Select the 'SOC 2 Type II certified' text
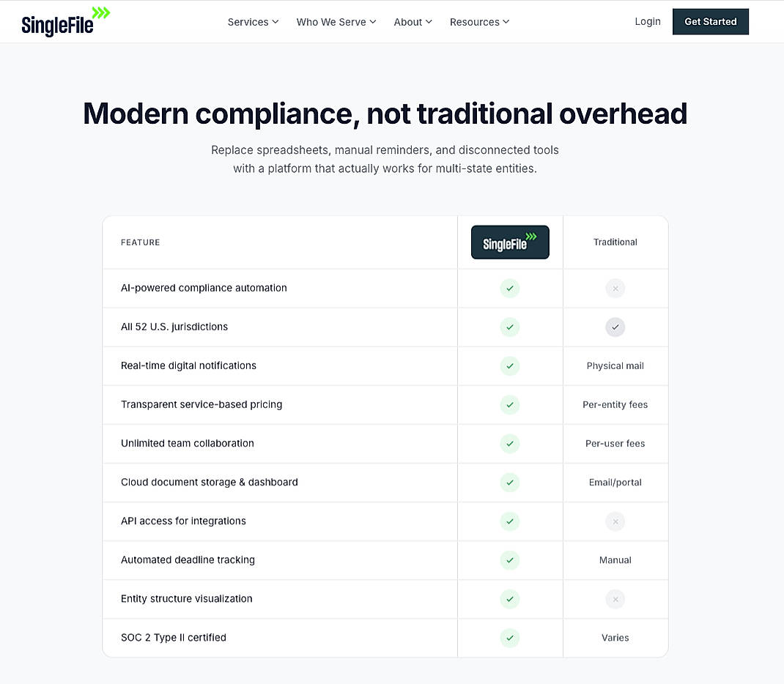 (174, 638)
